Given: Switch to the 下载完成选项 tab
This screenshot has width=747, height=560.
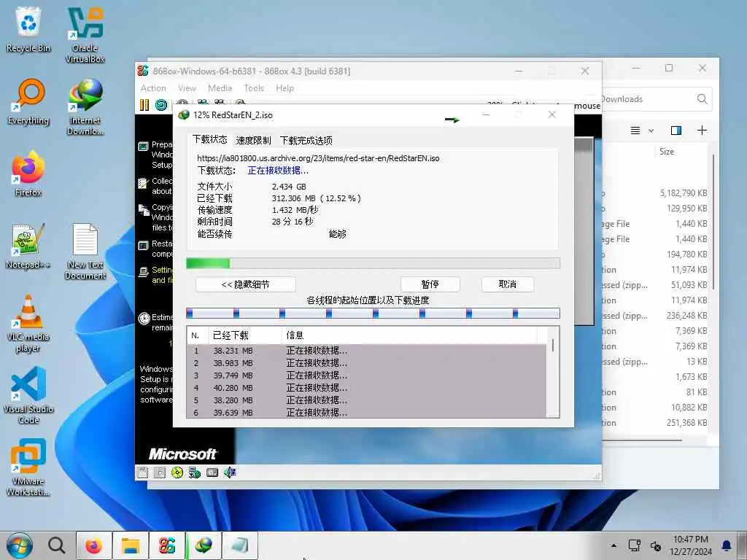Looking at the screenshot, I should (306, 141).
